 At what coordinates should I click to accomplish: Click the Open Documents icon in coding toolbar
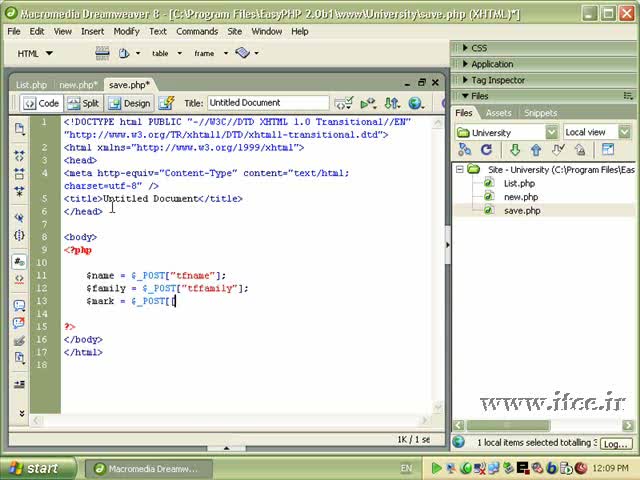[19, 129]
